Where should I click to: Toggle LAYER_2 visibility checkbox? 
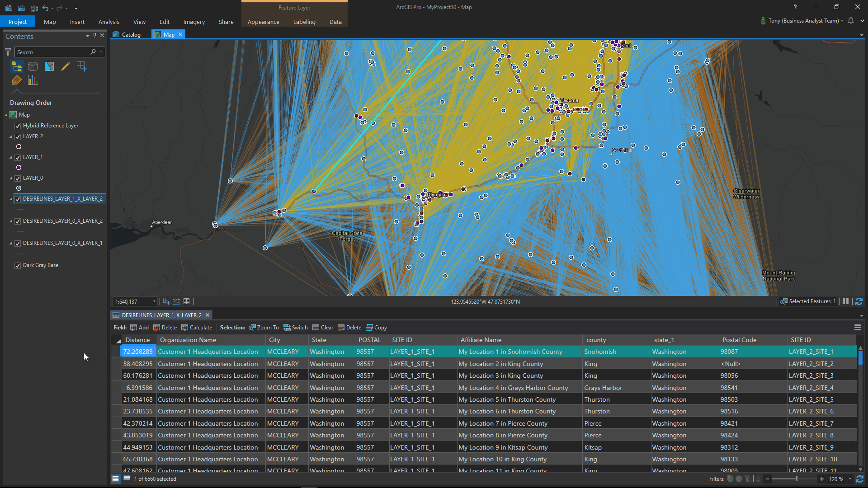coord(18,136)
